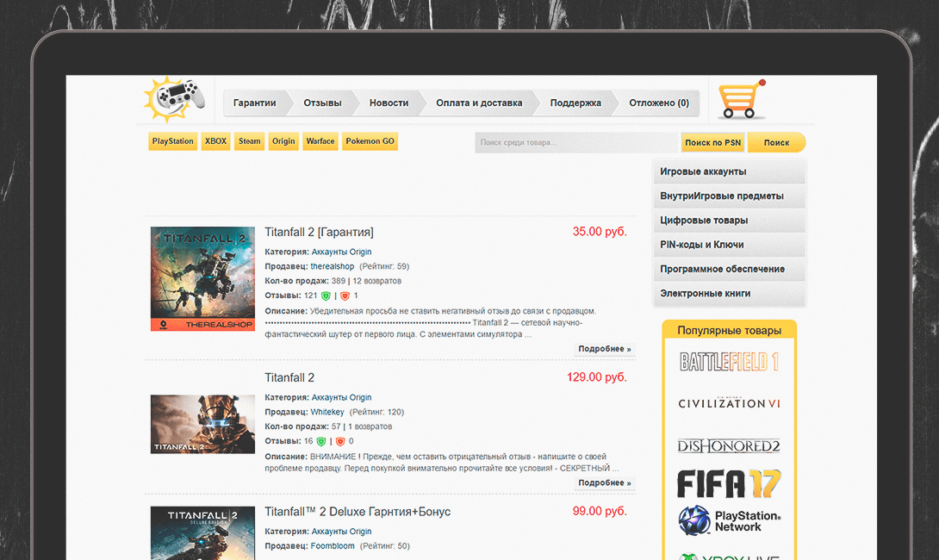Click the gamepad sun site logo
This screenshot has width=939, height=560.
174,99
